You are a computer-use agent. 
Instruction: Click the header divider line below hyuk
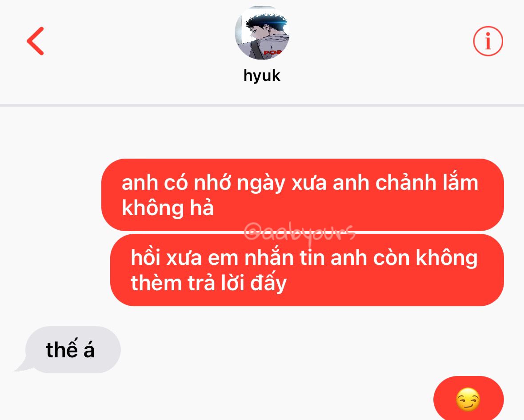click(262, 105)
